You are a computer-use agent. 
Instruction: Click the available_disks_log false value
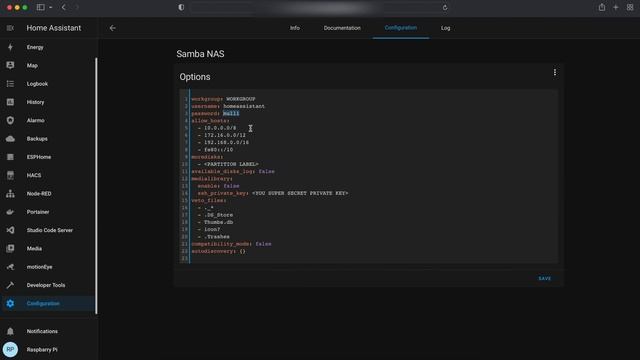coord(267,171)
